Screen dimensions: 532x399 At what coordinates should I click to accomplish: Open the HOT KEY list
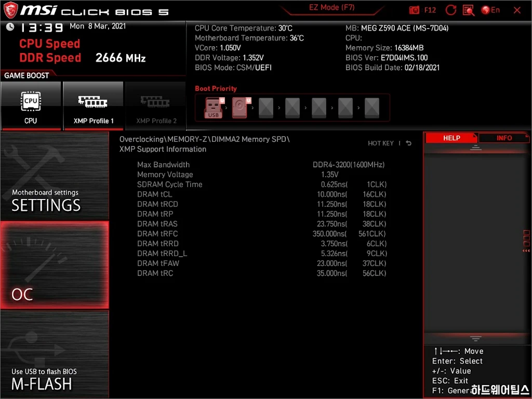click(x=381, y=143)
